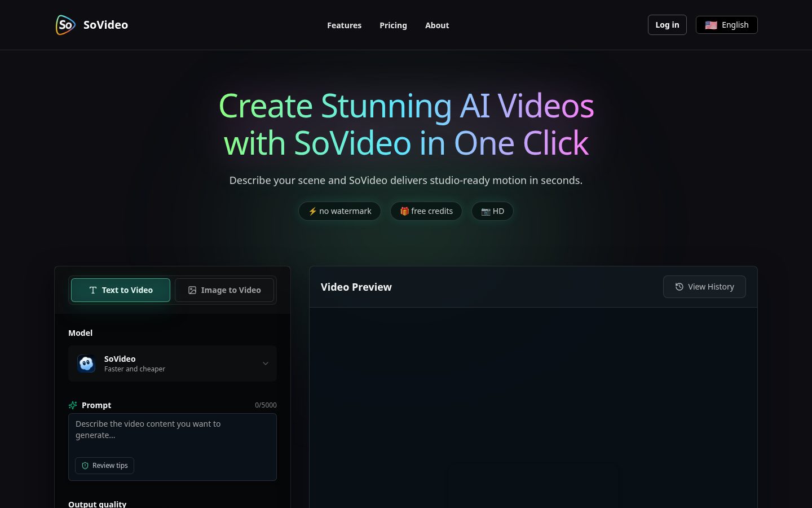
Task: Click the Create Stunning AI Videos headline
Action: pos(406,124)
